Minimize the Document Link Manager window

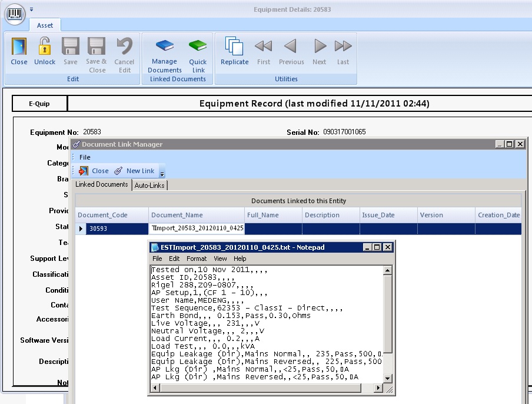pos(499,144)
